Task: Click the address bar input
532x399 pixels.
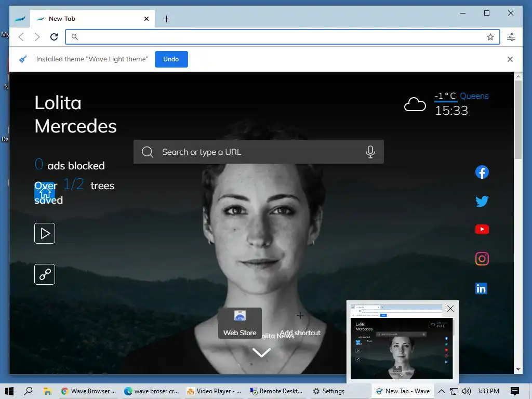Action: pyautogui.click(x=282, y=37)
